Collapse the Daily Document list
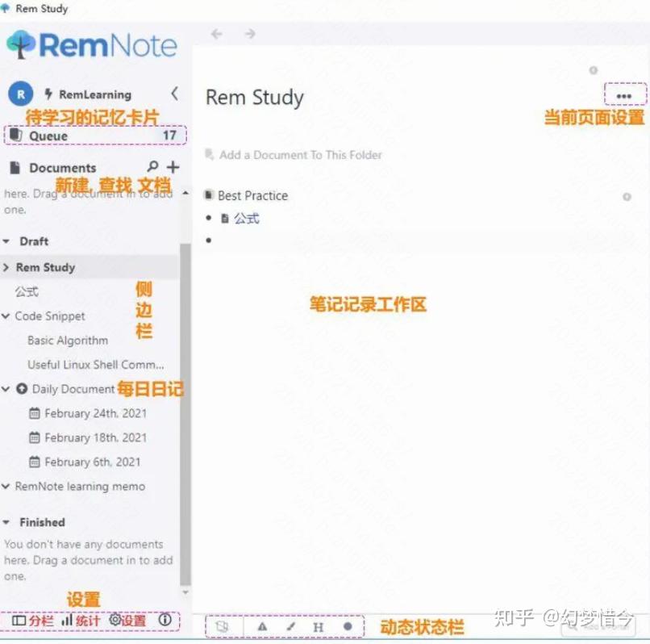This screenshot has width=650, height=644. (x=7, y=389)
